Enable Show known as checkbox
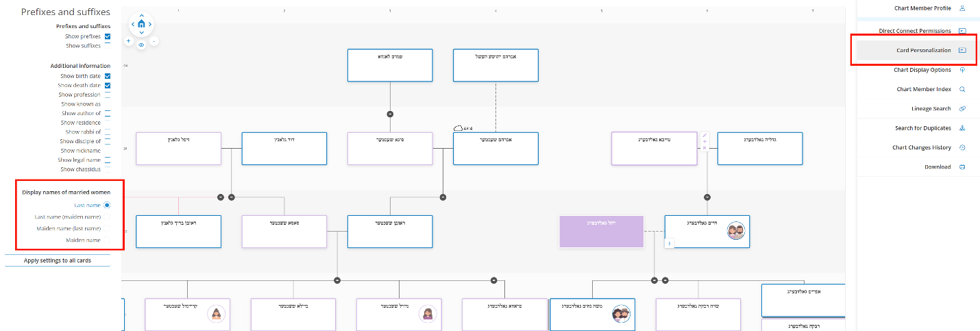The height and width of the screenshot is (331, 980). click(x=108, y=104)
